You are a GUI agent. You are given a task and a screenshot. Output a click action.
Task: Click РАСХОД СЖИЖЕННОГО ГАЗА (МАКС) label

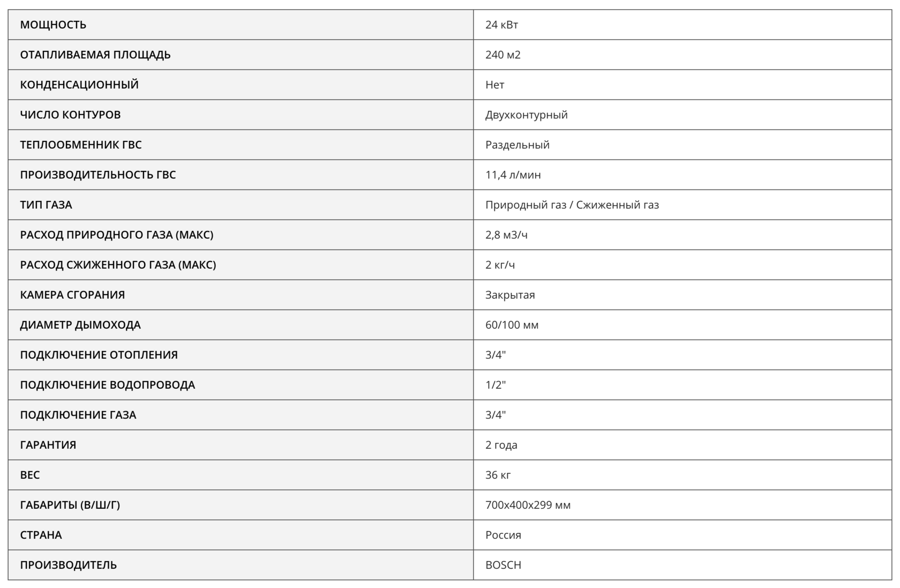[118, 265]
